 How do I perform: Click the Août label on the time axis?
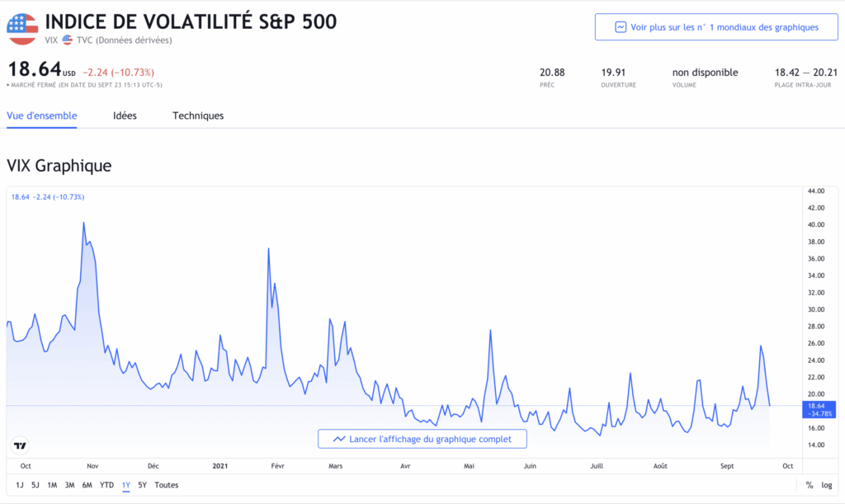660,466
